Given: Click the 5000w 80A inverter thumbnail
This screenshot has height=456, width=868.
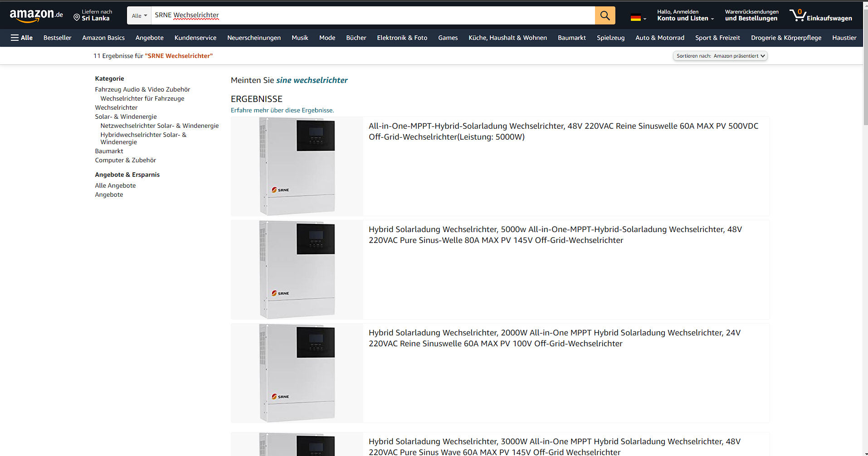Looking at the screenshot, I should (297, 270).
